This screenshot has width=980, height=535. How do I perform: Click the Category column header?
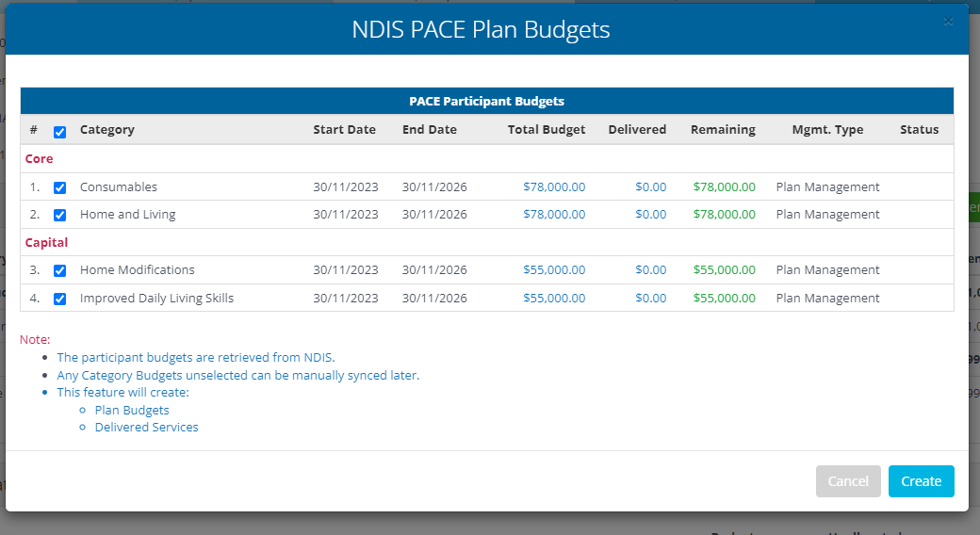pyautogui.click(x=106, y=129)
